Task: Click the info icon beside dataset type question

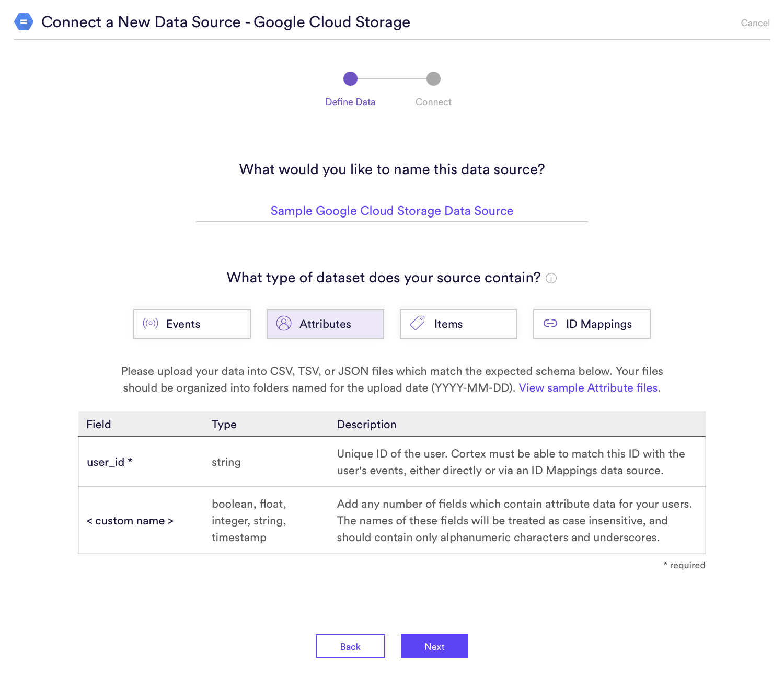Action: [x=551, y=278]
